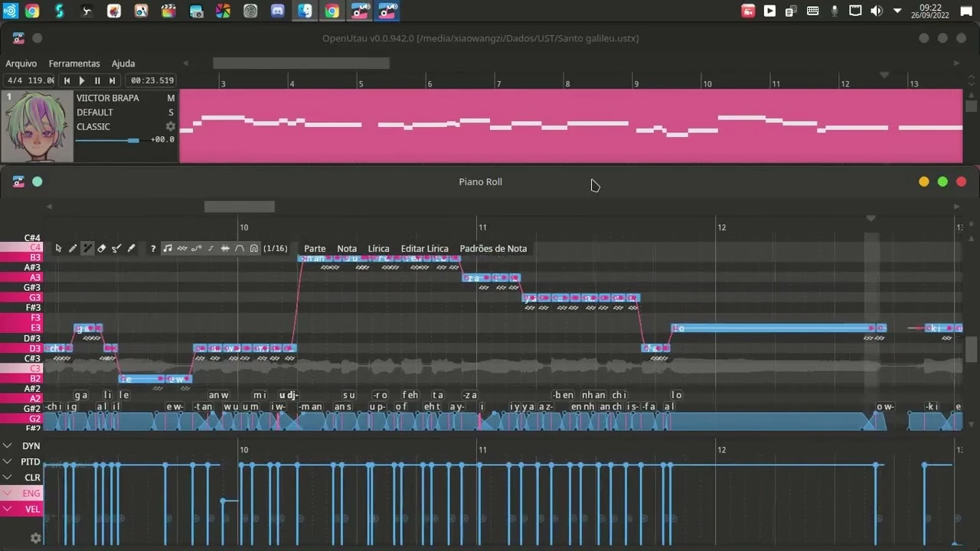Open expression settings gear at bottom left
980x551 pixels.
35,538
